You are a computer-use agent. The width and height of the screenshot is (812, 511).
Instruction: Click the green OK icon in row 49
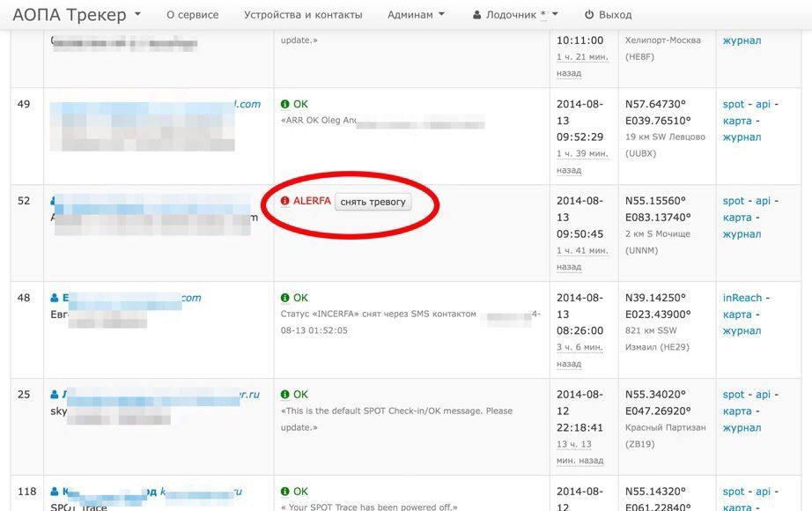284,104
